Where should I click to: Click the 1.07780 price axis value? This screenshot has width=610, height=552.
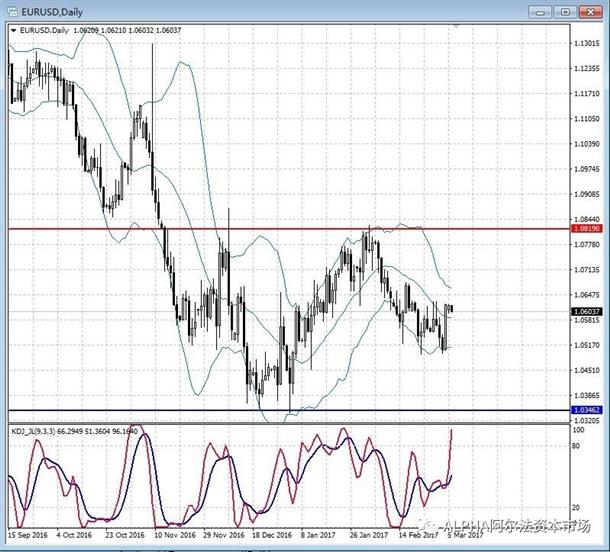(x=587, y=244)
